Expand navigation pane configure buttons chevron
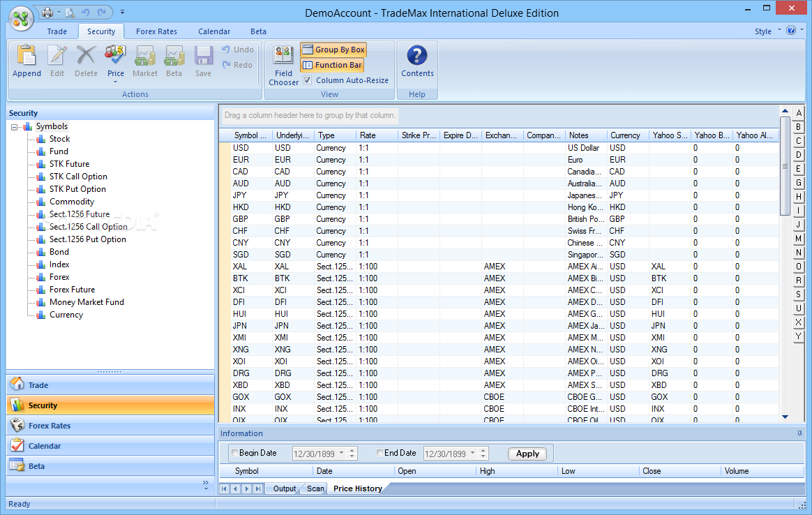The width and height of the screenshot is (812, 515). coord(206,485)
